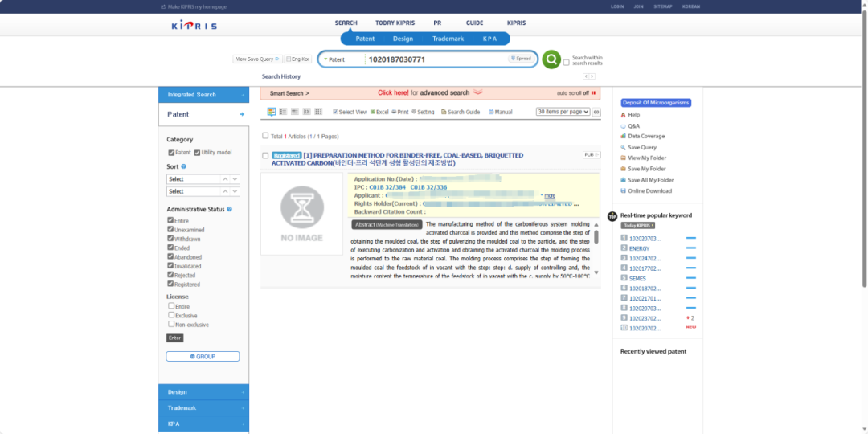Toggle the Utility model checkbox
The width and height of the screenshot is (868, 434).
tap(197, 152)
